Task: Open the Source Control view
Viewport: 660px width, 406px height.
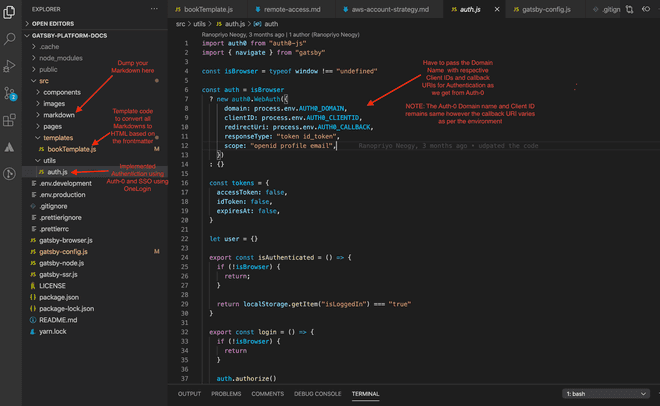Action: point(9,93)
